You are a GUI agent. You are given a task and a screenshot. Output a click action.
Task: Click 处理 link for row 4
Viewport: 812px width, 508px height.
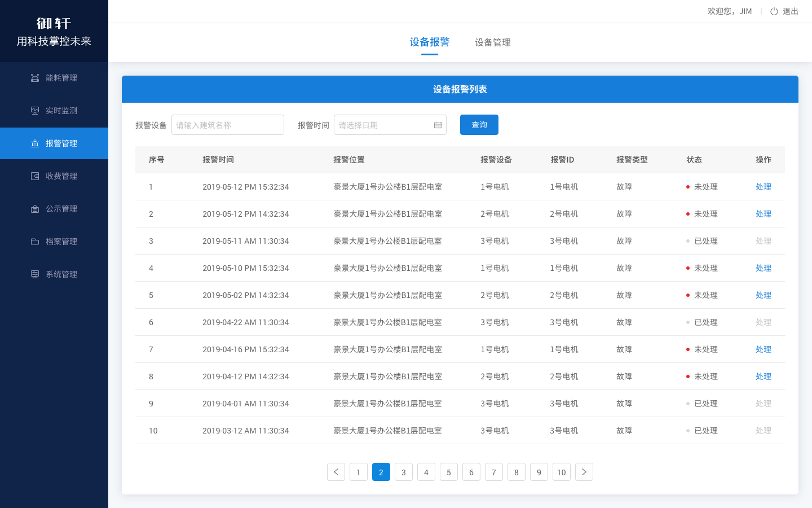pos(764,268)
